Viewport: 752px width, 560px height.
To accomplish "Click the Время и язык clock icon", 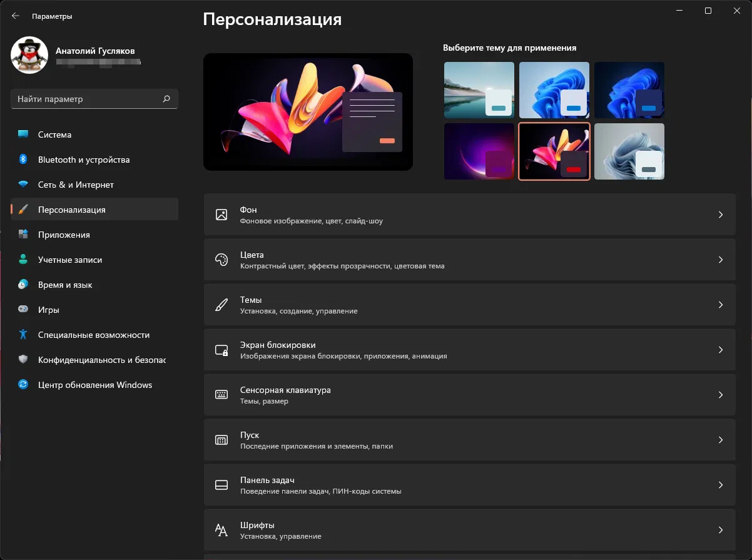I will click(x=23, y=285).
